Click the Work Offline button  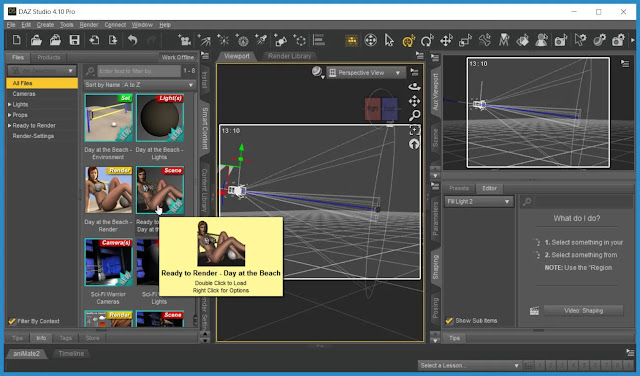point(178,58)
